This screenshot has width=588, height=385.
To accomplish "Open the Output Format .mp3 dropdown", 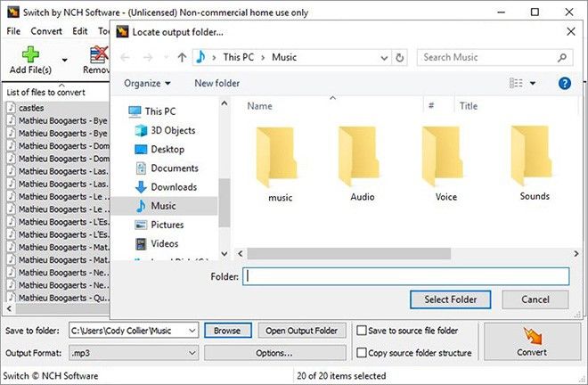I will pos(134,353).
